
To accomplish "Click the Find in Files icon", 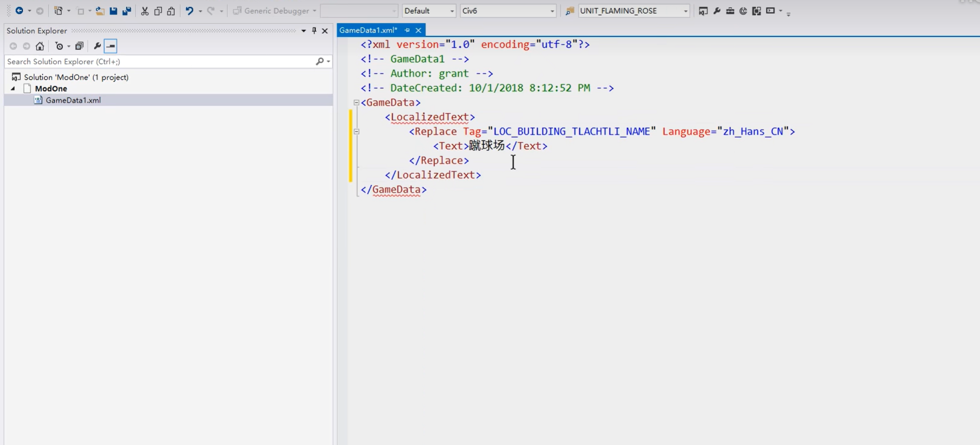I will pyautogui.click(x=570, y=10).
